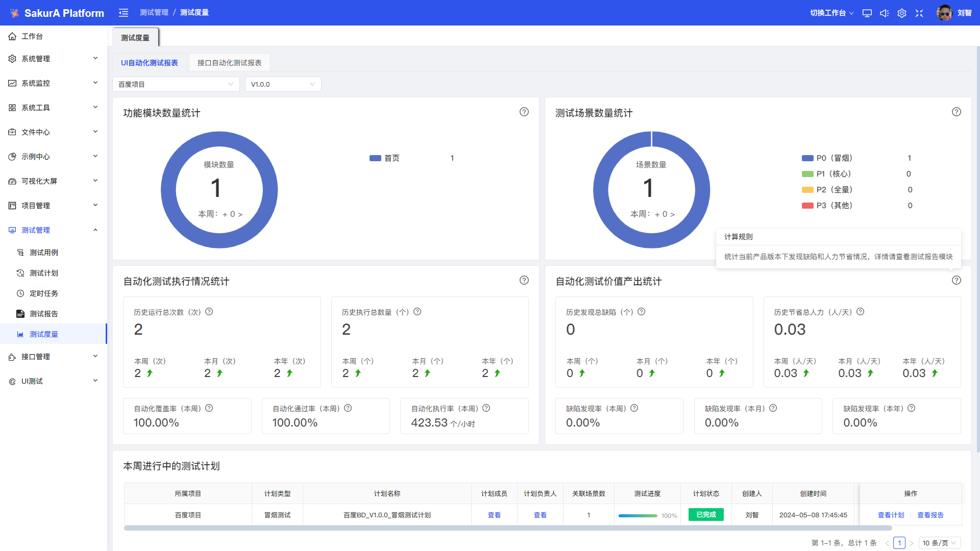Viewport: 980px width, 551px height.
Task: Toggle fullscreen mode icon
Action: pyautogui.click(x=919, y=13)
